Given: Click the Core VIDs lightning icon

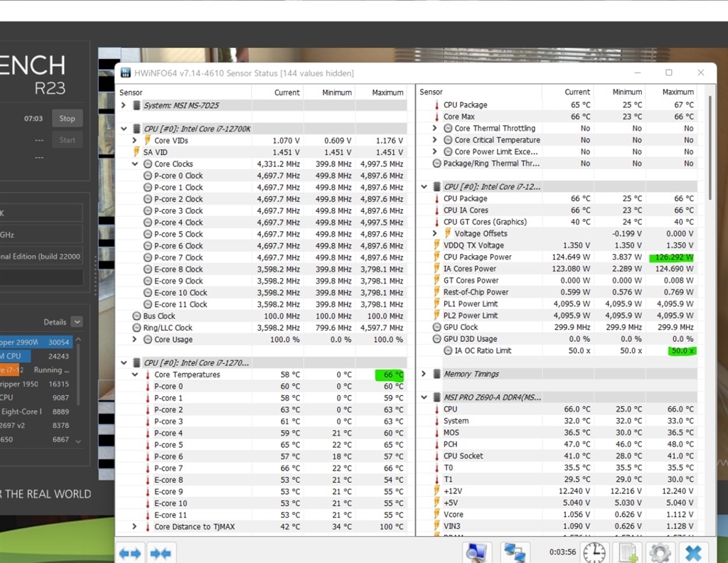Looking at the screenshot, I should tap(147, 140).
